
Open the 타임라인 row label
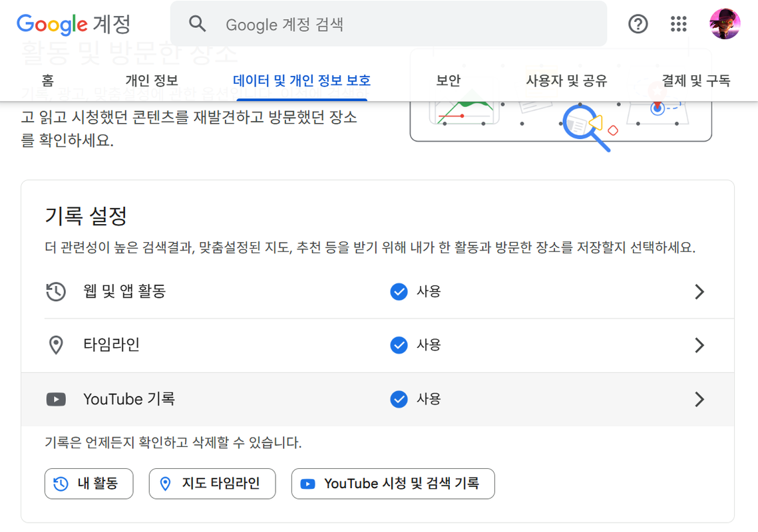pyautogui.click(x=112, y=345)
